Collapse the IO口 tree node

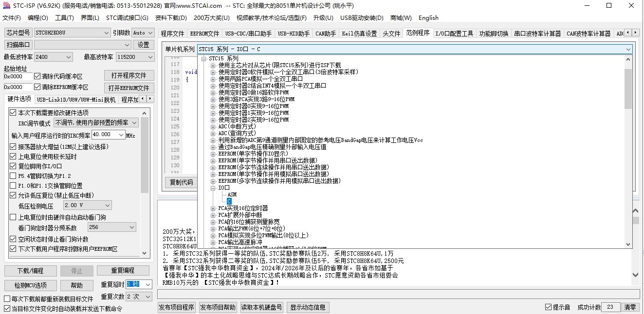(213, 188)
